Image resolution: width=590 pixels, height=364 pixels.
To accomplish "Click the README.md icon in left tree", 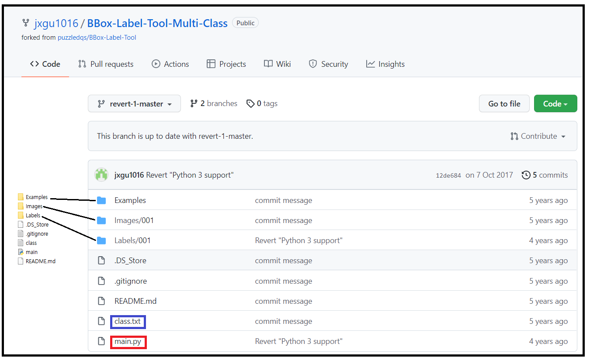I will (x=21, y=261).
